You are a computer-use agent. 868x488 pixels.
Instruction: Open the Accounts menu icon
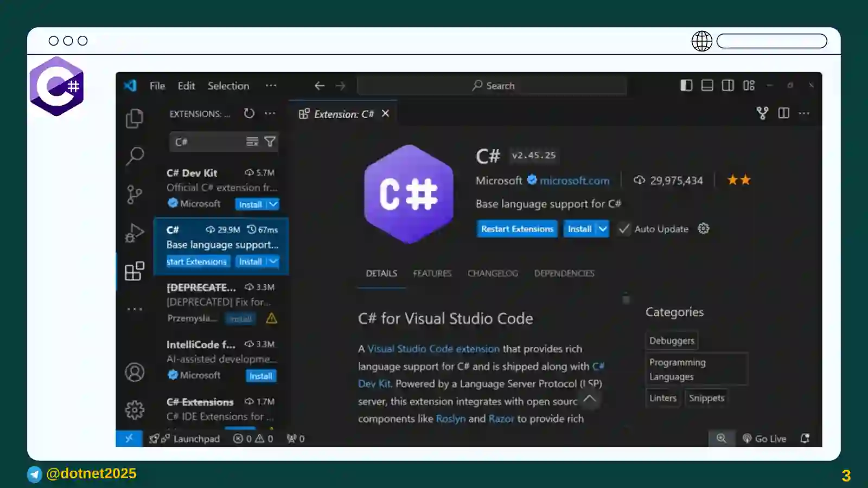pos(135,372)
